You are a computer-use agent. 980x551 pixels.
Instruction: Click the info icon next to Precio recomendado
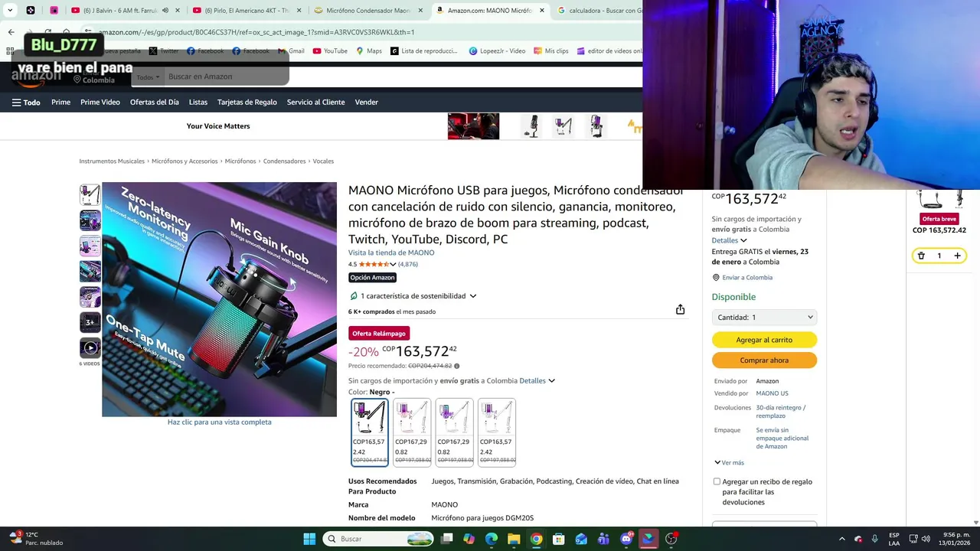tap(456, 366)
